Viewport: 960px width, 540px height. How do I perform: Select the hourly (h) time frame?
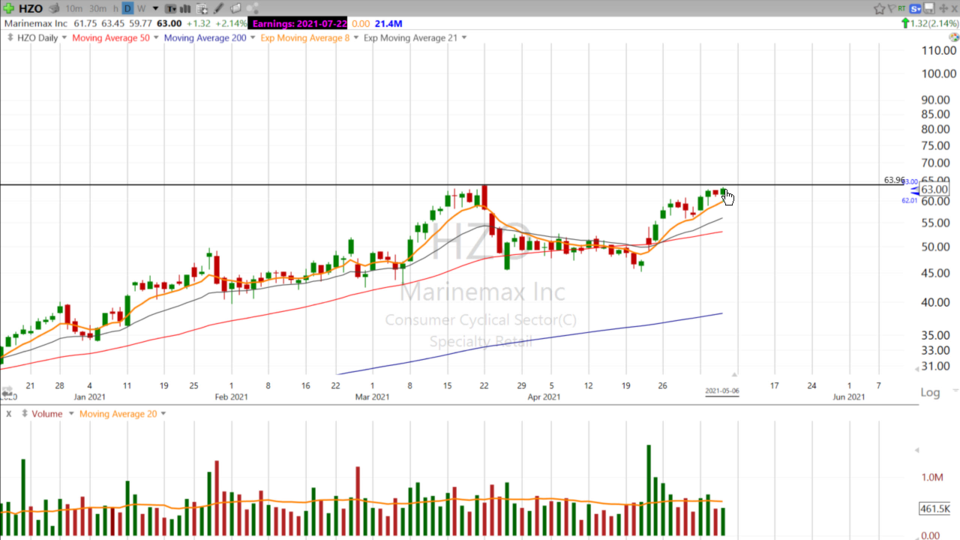coord(116,9)
